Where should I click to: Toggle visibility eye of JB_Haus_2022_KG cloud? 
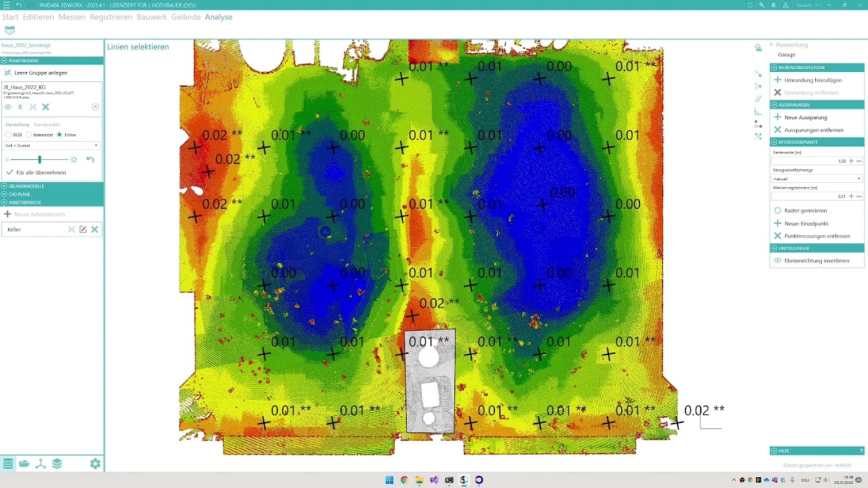[x=8, y=107]
